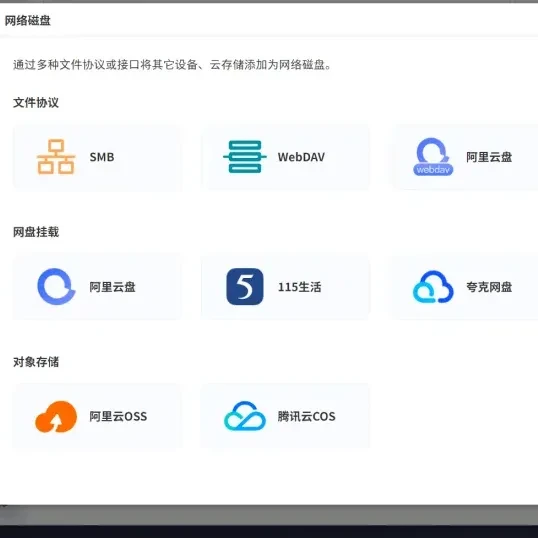This screenshot has height=538, width=538.
Task: Click the orange SMB network icon
Action: [56, 157]
